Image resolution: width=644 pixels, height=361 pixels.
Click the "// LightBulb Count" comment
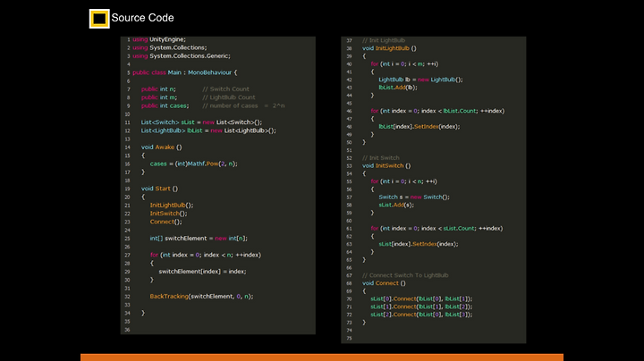pyautogui.click(x=229, y=97)
